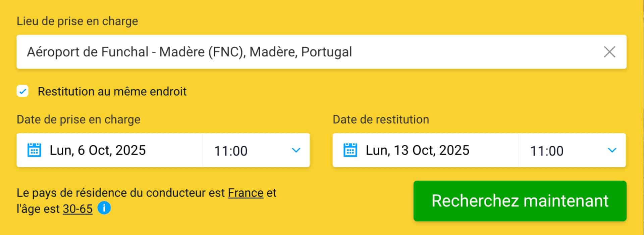
Task: Change driver age via 30-65 link
Action: [x=77, y=209]
